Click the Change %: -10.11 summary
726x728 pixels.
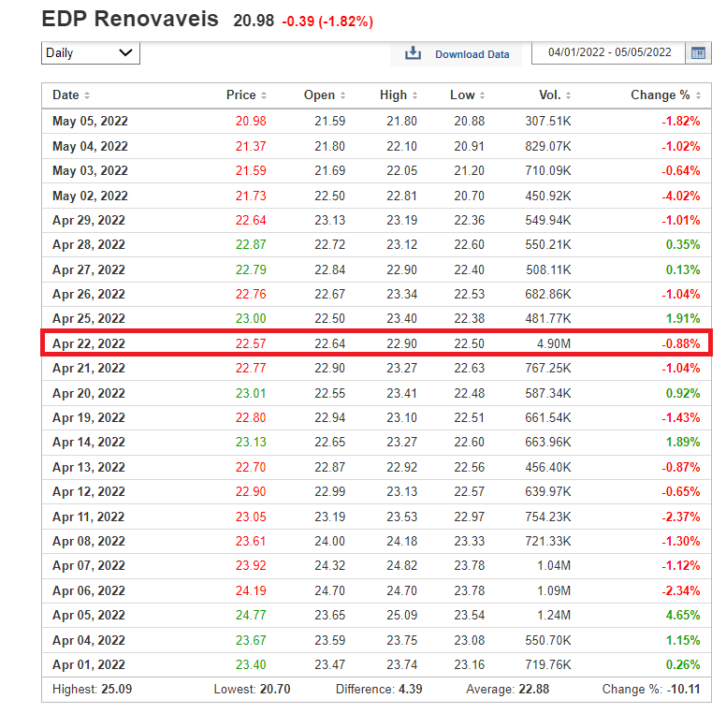tap(651, 689)
